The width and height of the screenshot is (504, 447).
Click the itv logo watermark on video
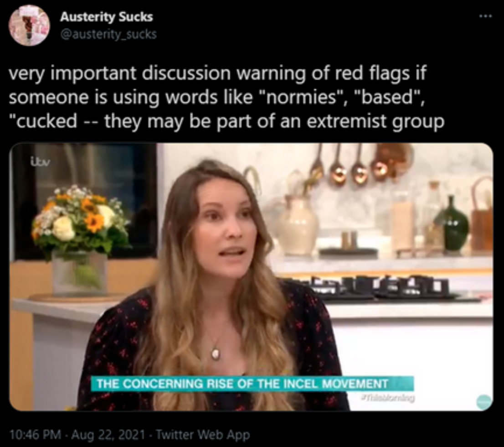click(x=40, y=160)
